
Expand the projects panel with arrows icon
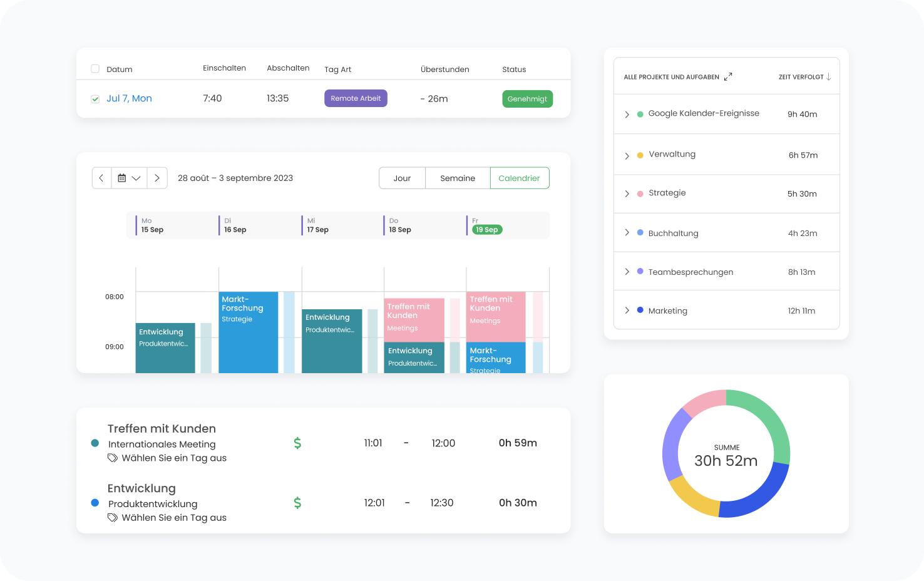point(728,77)
